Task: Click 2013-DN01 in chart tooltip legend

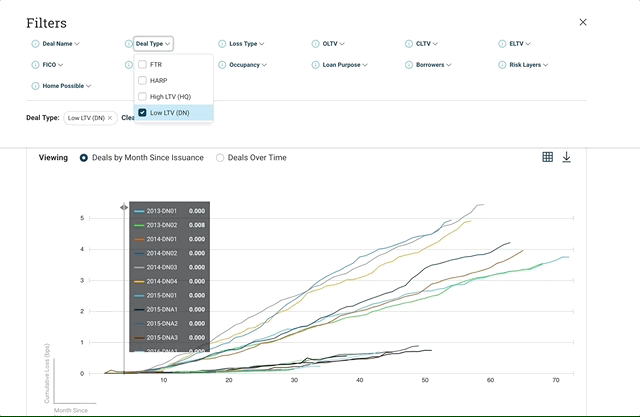Action: pos(169,211)
